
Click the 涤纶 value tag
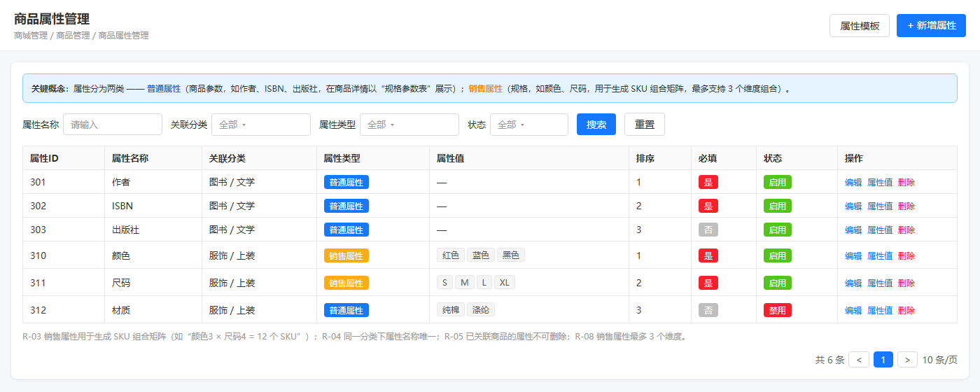(481, 309)
